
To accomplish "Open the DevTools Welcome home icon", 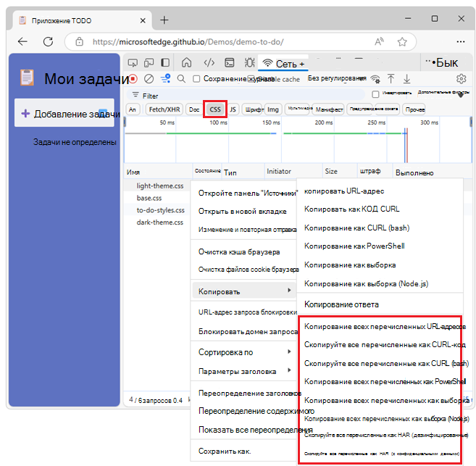I will pos(186,63).
